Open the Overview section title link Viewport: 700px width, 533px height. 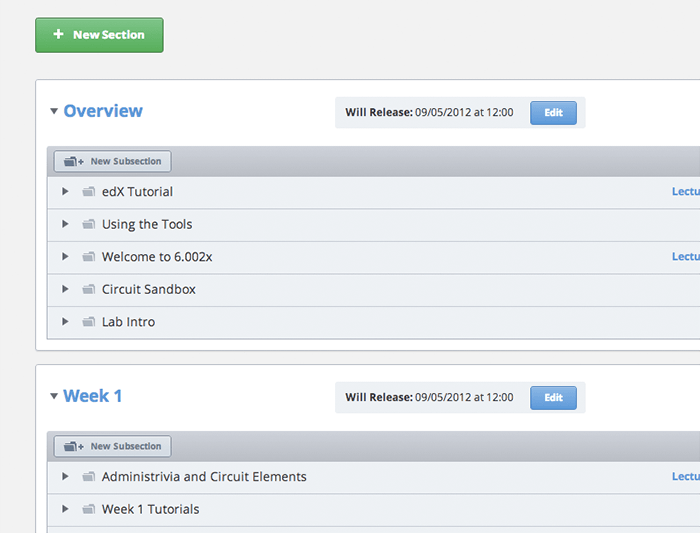103,111
